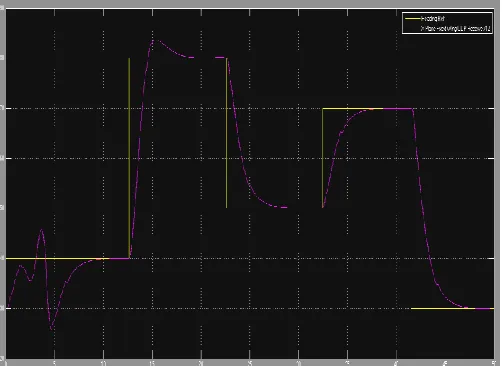Screen dimensions: 502x366
Task: Click the yellow-line legend entry on the scope
Action: tap(425, 19)
